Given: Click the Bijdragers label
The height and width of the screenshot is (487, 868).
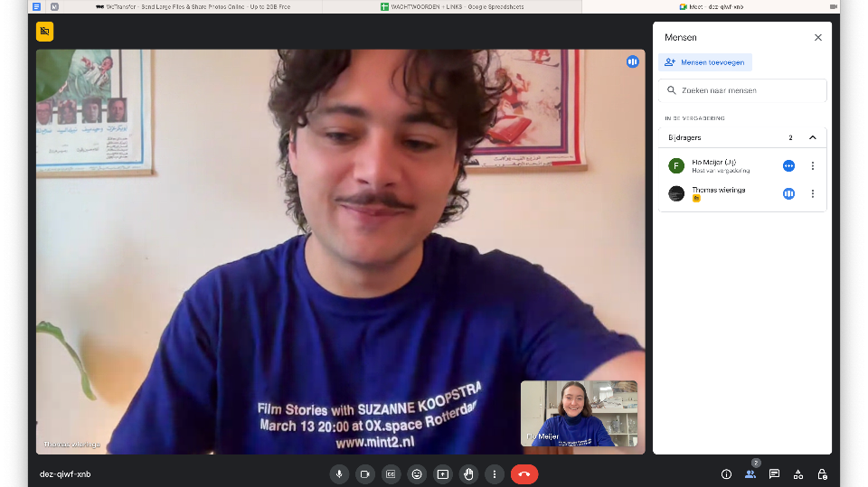Looking at the screenshot, I should [x=684, y=138].
